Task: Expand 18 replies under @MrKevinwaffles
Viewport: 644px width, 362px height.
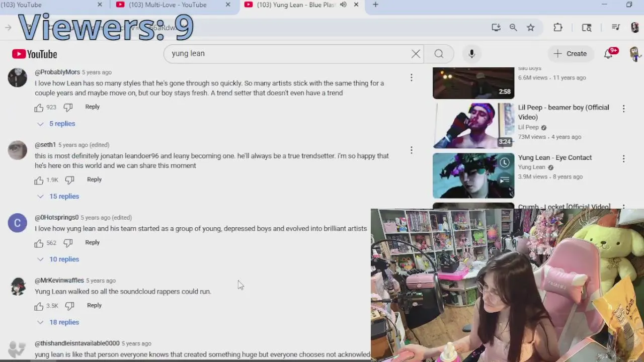Action: pos(58,322)
